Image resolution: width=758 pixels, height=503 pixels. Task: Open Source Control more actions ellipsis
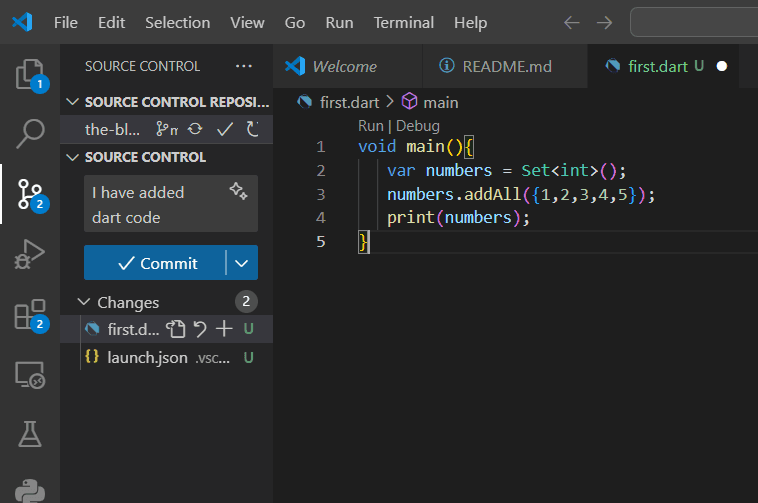(244, 66)
